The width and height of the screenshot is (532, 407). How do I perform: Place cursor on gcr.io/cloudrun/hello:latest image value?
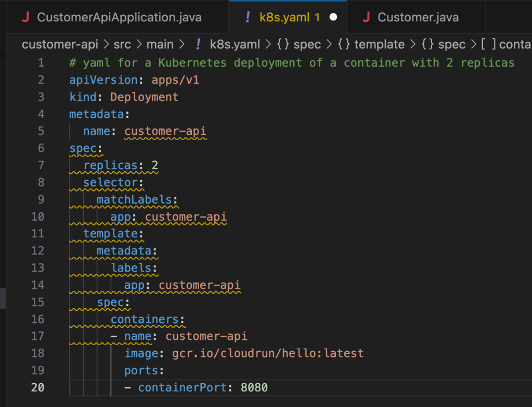point(268,353)
